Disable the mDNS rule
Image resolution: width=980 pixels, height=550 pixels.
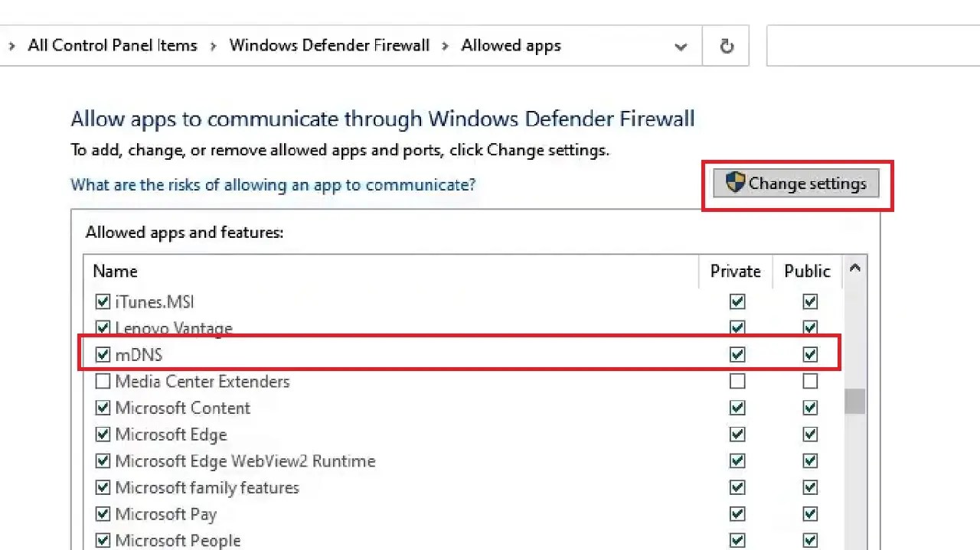coord(103,354)
